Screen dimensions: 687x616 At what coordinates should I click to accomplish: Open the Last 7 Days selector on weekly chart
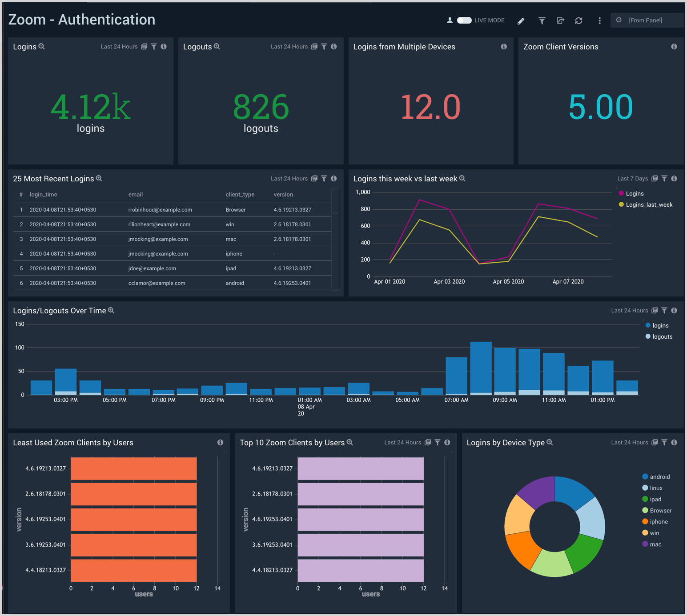tap(632, 178)
